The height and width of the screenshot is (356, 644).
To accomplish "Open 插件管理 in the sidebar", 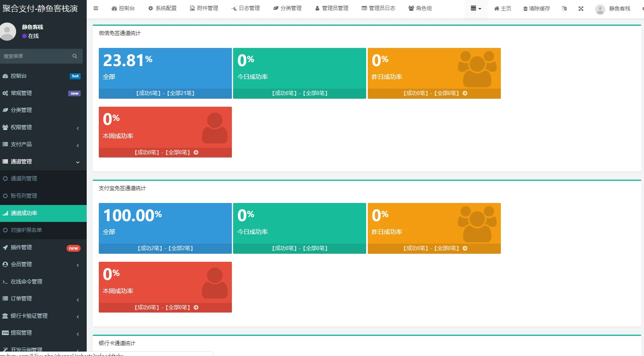I will (21, 247).
